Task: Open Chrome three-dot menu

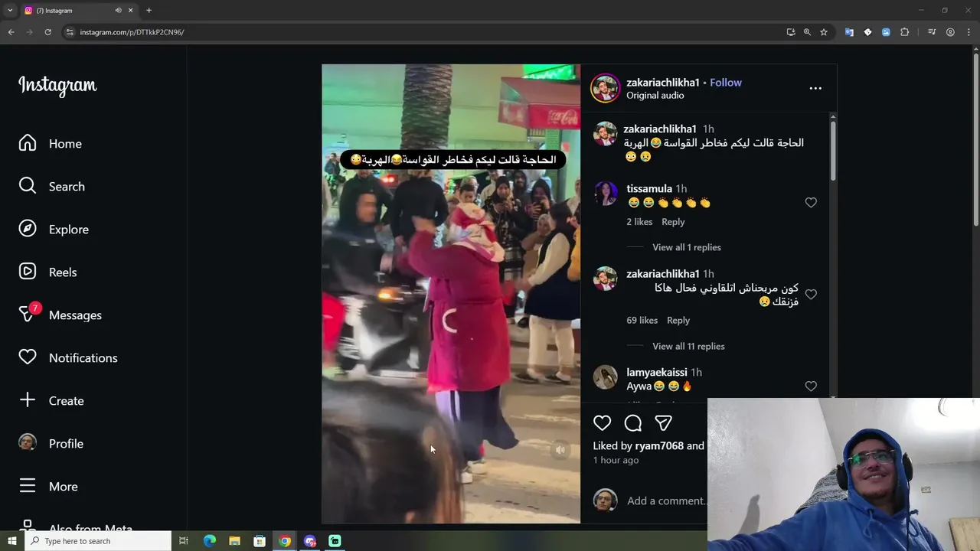Action: pos(969,32)
